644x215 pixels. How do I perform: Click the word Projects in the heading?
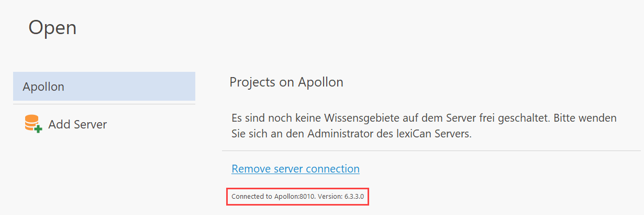[x=252, y=82]
